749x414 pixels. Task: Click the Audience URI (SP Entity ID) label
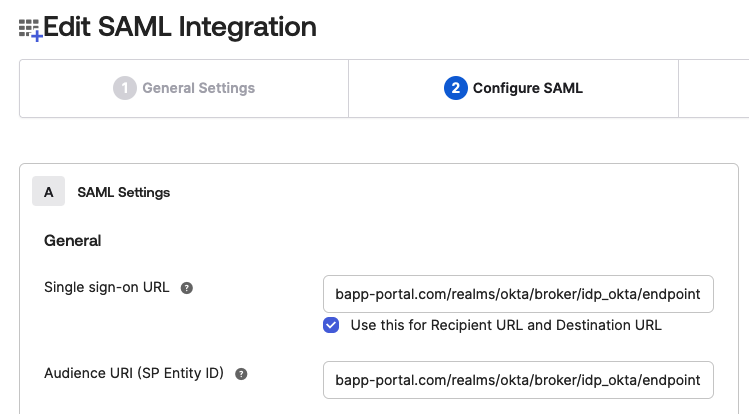tap(134, 373)
